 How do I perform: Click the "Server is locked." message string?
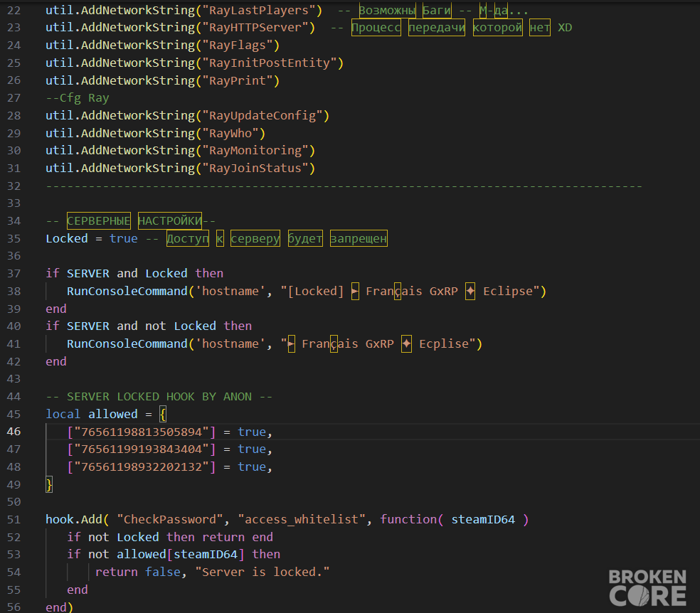click(x=262, y=572)
